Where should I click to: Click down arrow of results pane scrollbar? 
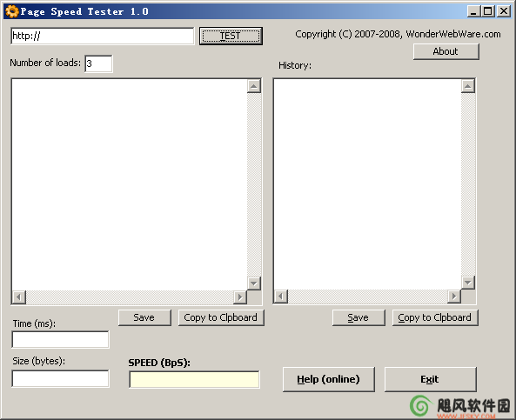coord(254,283)
